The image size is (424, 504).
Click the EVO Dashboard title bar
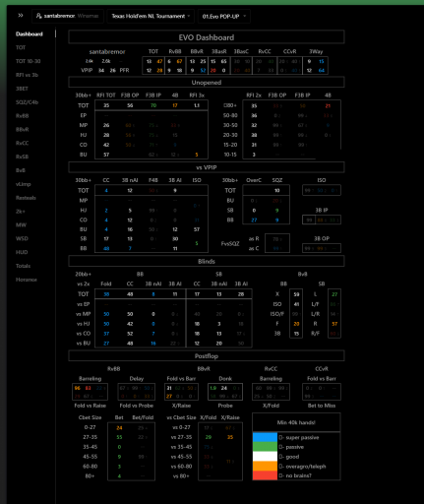click(x=207, y=37)
